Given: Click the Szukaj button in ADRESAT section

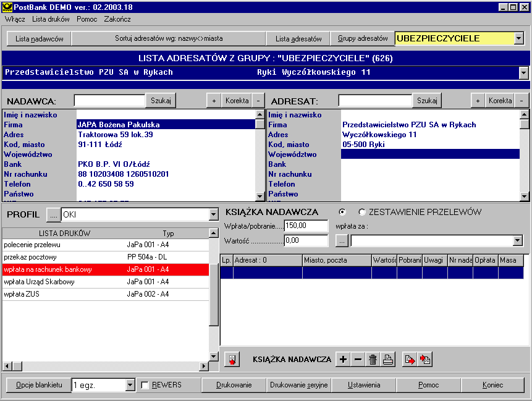Looking at the screenshot, I should [x=427, y=101].
